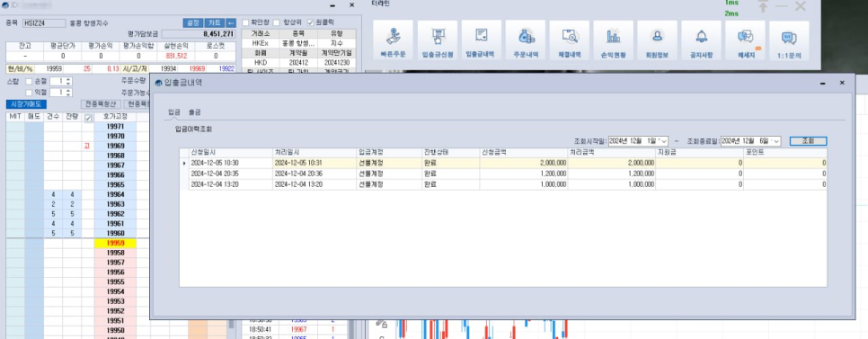Click the 19950 price cell
Viewport: 868px width, 339px height.
click(x=115, y=330)
